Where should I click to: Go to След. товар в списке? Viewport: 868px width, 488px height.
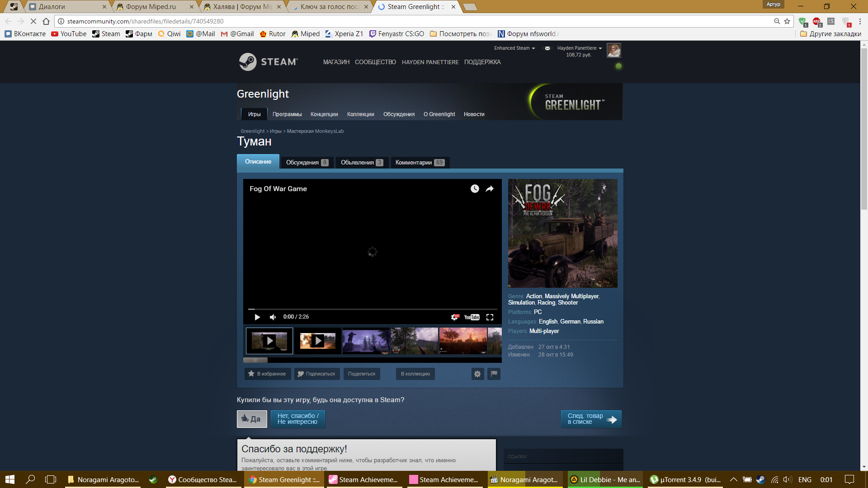click(591, 419)
